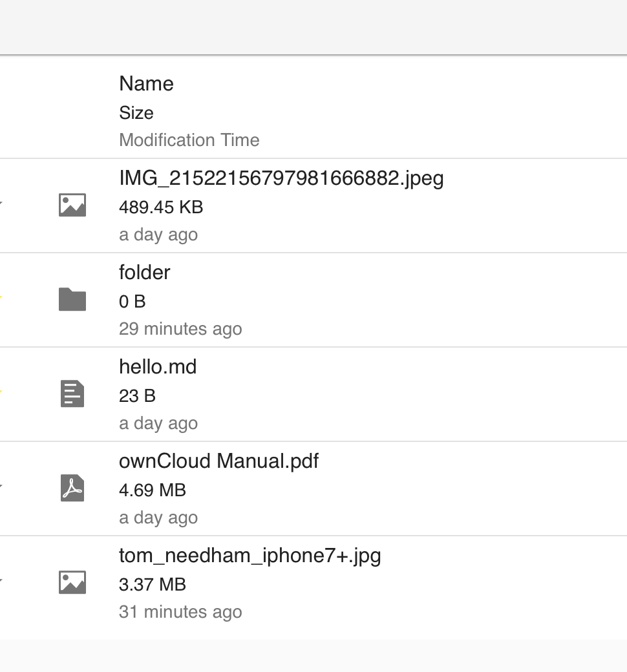Open ownCloud Manual.pdf
Viewport: 627px width, 672px height.
[x=218, y=461]
